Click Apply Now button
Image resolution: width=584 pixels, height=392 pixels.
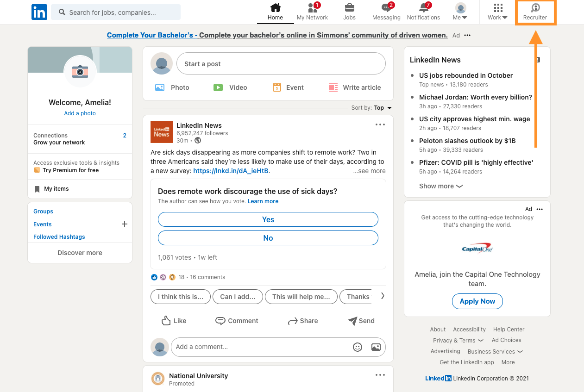(477, 301)
